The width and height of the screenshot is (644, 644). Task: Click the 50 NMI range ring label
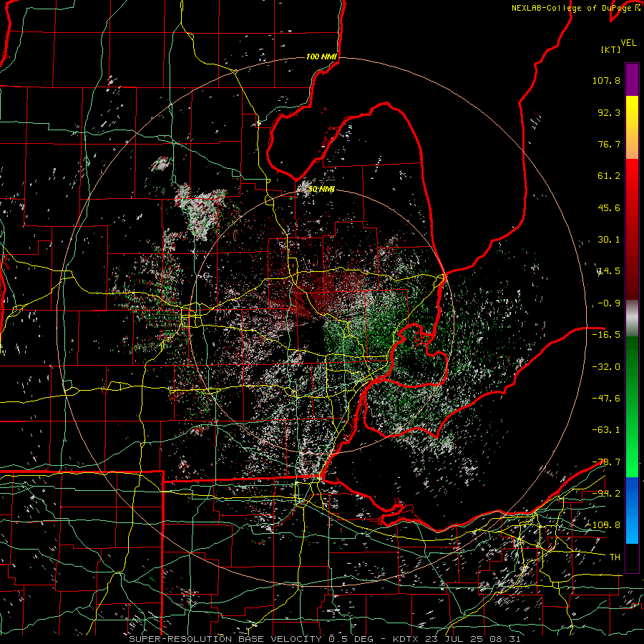[321, 189]
